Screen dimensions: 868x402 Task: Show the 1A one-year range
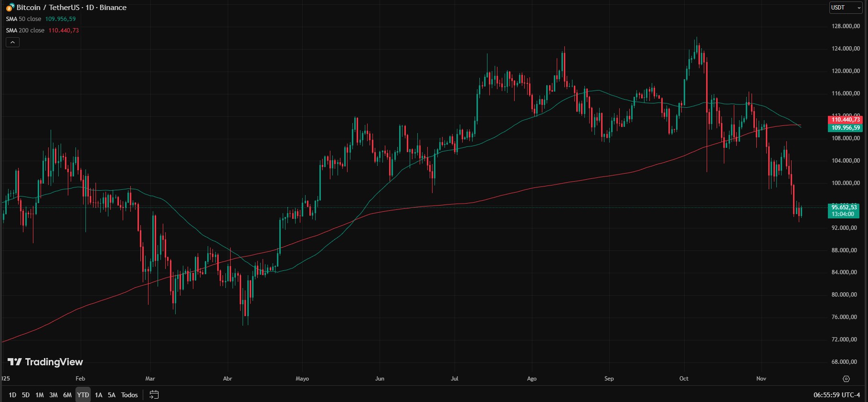(98, 395)
